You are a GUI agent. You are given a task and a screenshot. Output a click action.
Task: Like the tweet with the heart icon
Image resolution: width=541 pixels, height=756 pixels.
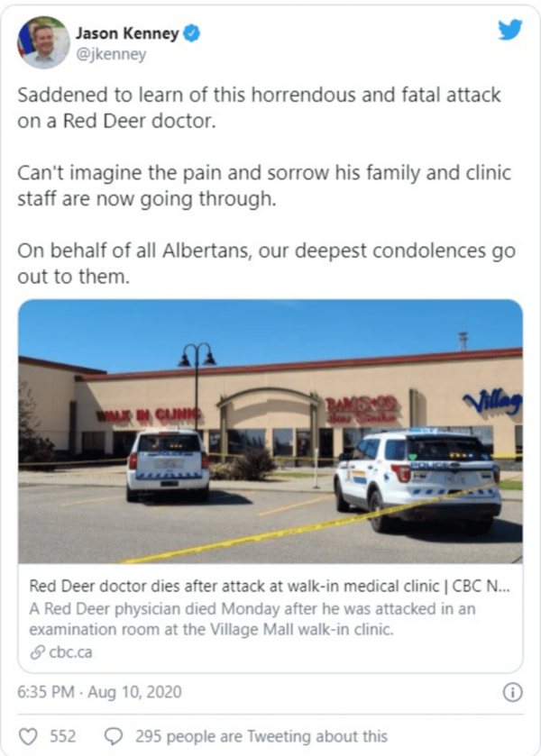tap(28, 736)
